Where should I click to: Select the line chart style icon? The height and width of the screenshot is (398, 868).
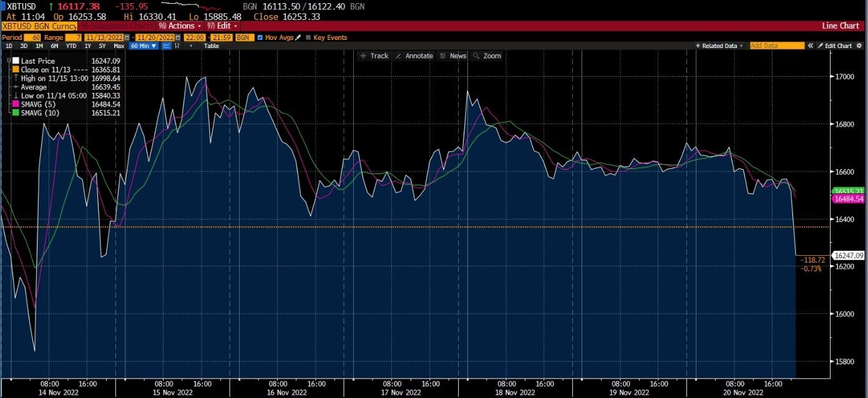[x=167, y=46]
